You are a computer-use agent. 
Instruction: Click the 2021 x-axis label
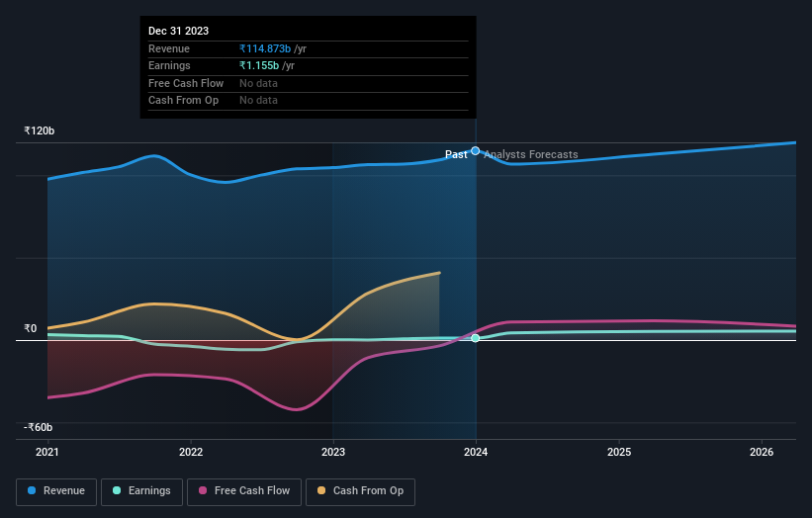click(47, 452)
